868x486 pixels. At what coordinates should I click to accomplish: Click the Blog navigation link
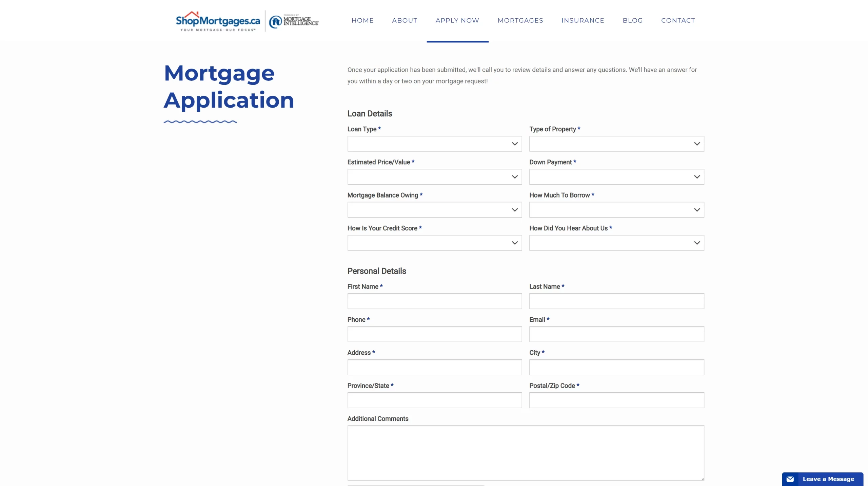click(632, 20)
